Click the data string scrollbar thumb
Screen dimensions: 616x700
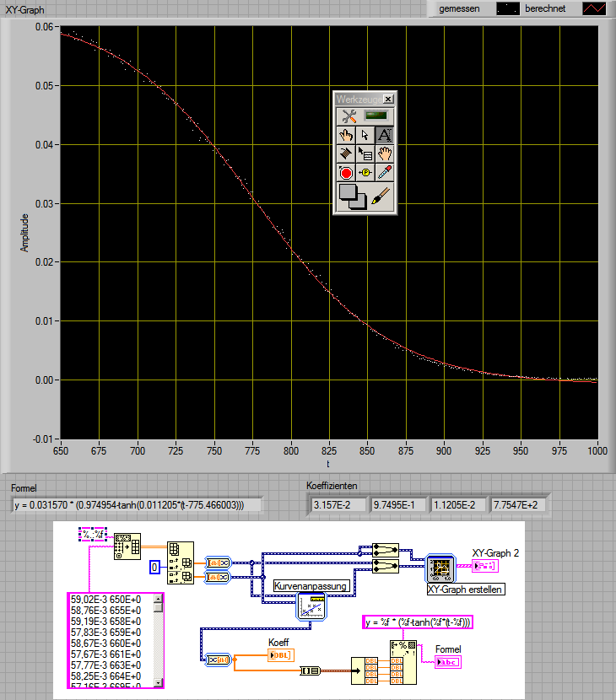click(158, 607)
